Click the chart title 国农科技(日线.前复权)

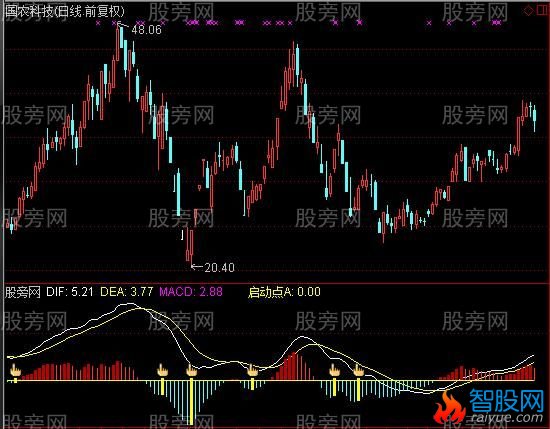click(65, 12)
